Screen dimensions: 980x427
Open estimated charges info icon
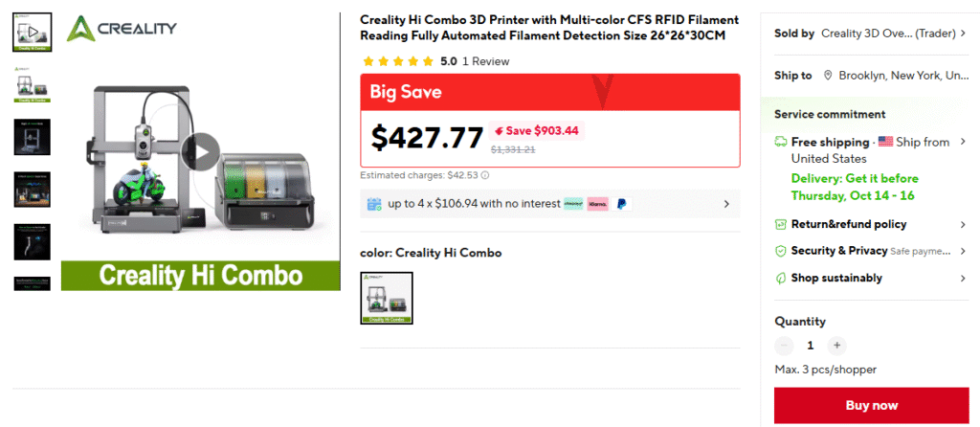click(485, 175)
